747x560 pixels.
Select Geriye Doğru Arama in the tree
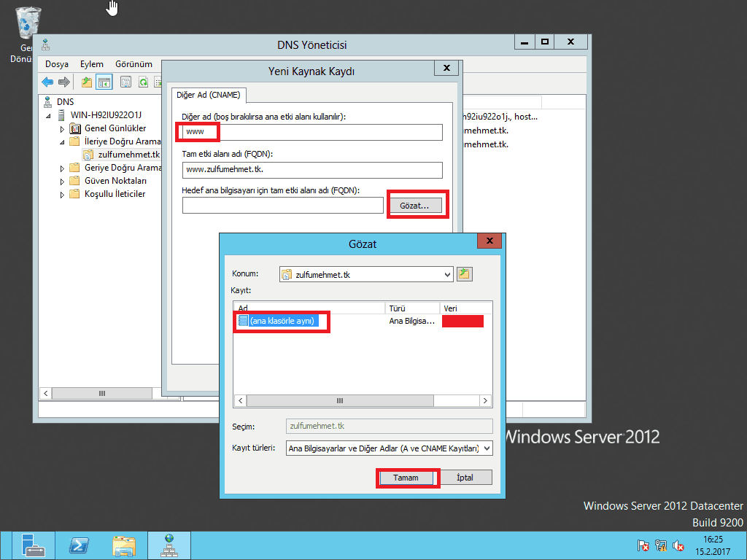click(x=123, y=168)
